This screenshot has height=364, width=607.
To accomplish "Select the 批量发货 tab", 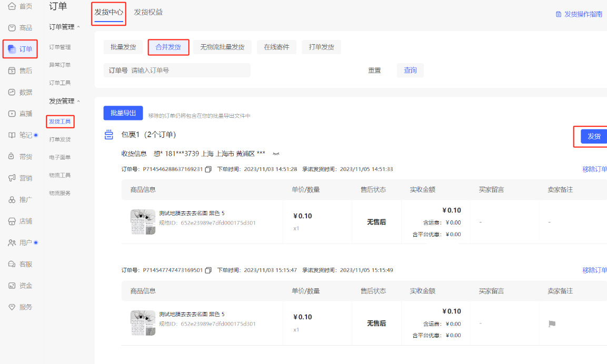I will 123,47.
